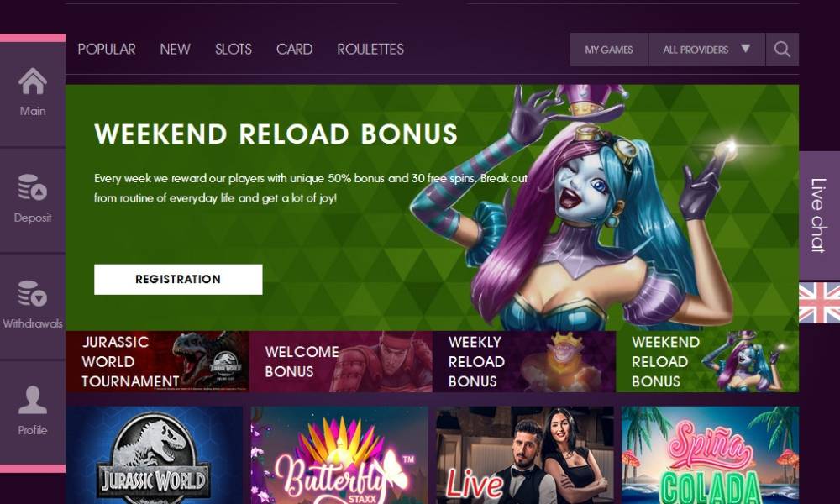Open the Withdrawals coins icon

point(33,293)
